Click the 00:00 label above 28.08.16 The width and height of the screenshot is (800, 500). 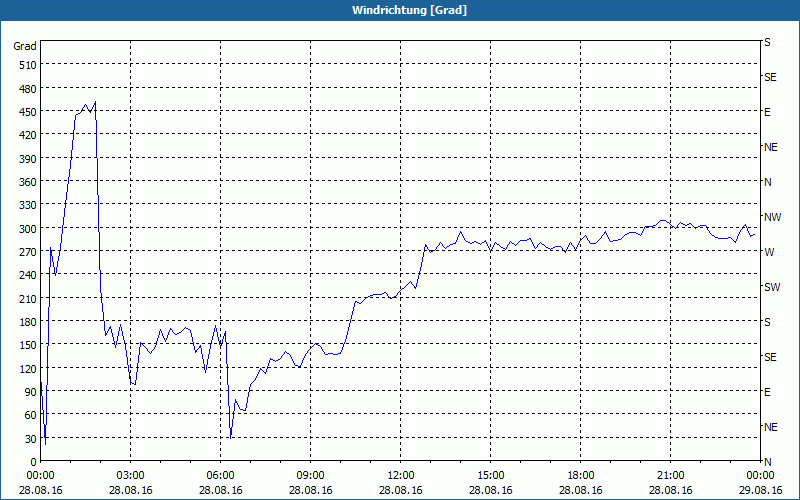40,476
